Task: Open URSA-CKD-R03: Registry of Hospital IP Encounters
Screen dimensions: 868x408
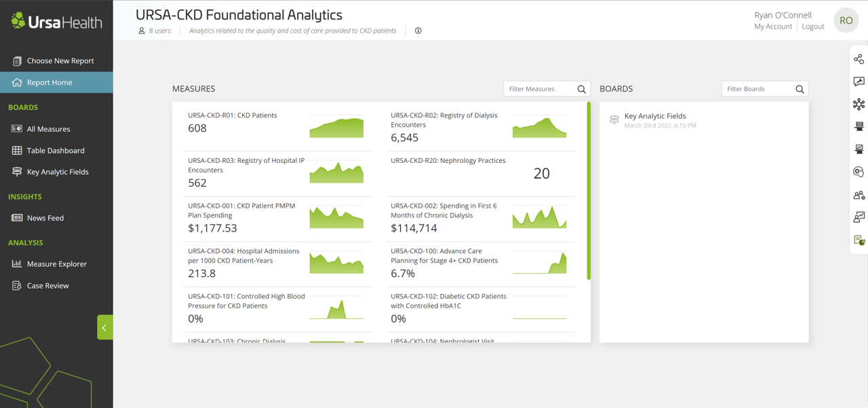Action: click(x=278, y=172)
